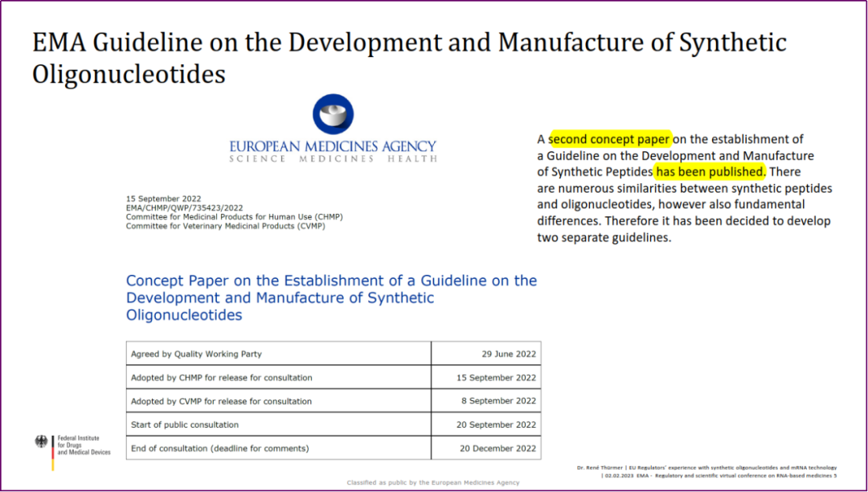This screenshot has height=492, width=868.
Task: Click the line 'two separate guidelines.'
Action: [x=604, y=238]
